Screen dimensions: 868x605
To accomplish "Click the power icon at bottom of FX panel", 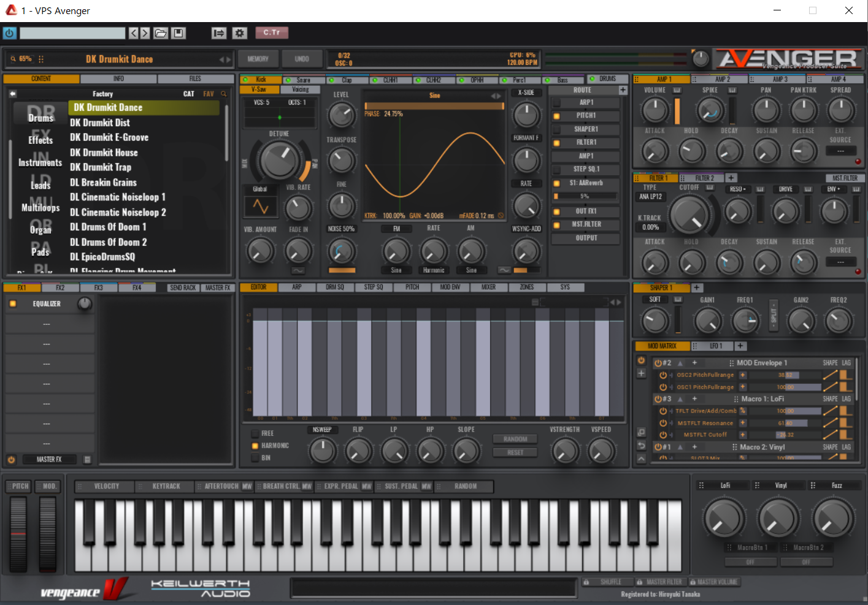I will pos(11,459).
